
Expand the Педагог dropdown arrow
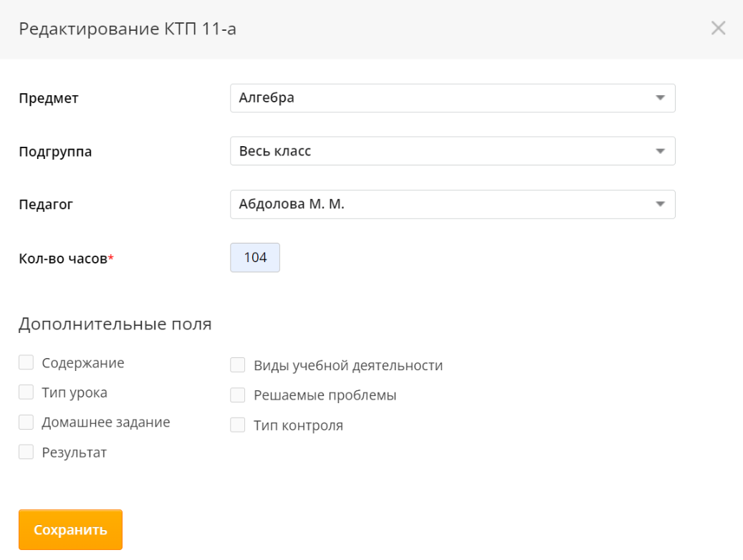tap(660, 205)
